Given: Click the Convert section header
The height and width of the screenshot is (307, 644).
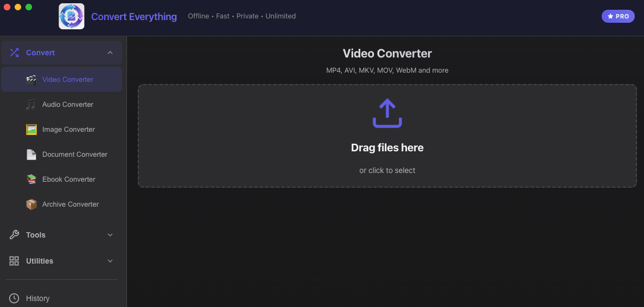Looking at the screenshot, I should (x=62, y=53).
